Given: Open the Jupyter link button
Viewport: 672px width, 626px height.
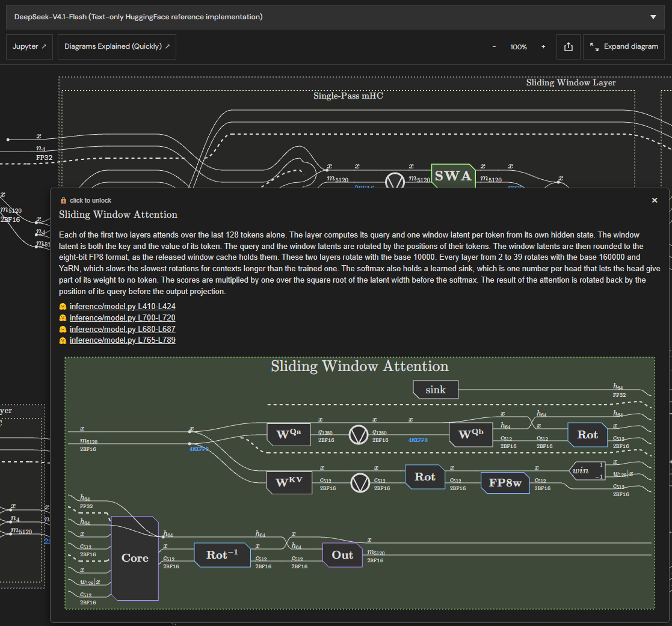Looking at the screenshot, I should click(x=29, y=47).
